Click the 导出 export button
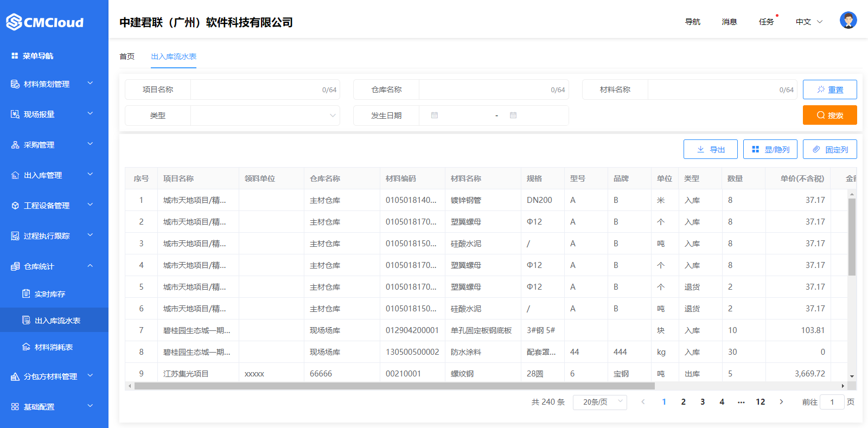The height and width of the screenshot is (428, 868). [710, 149]
